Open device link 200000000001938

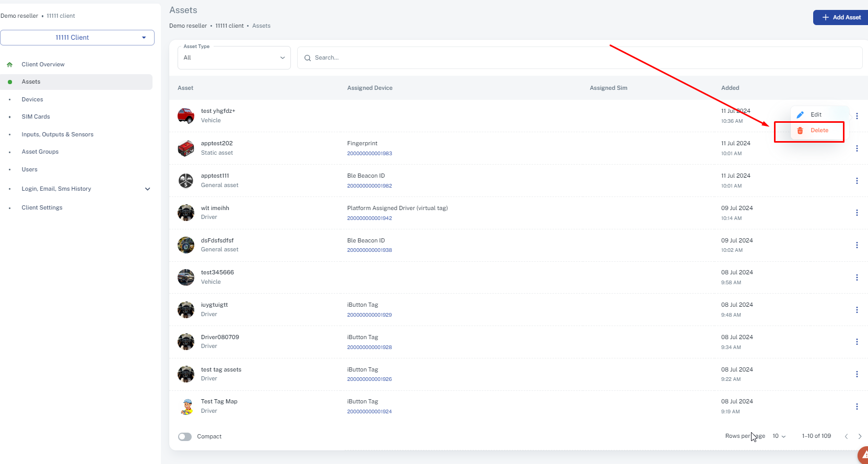[x=369, y=250]
